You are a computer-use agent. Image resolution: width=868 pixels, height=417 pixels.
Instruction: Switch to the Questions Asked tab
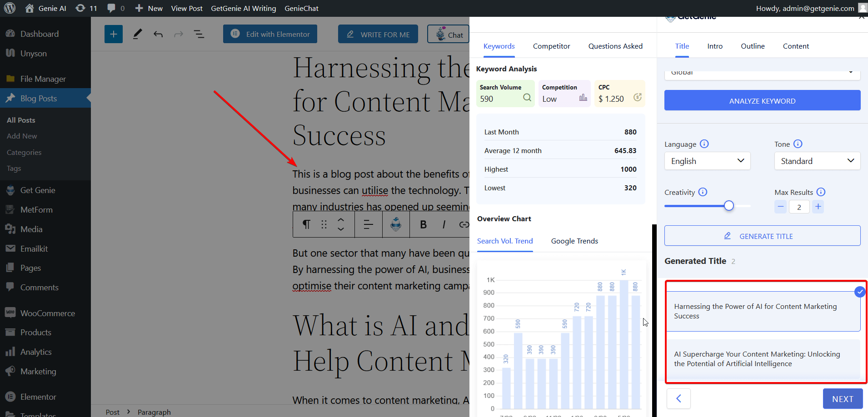615,46
